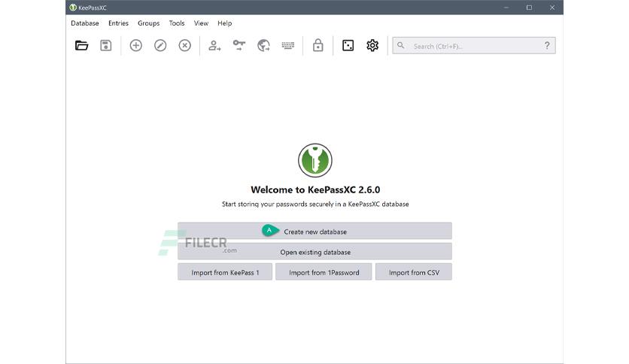Focus the Search (Ctrl+F) field
This screenshot has height=364, width=629.
(474, 46)
